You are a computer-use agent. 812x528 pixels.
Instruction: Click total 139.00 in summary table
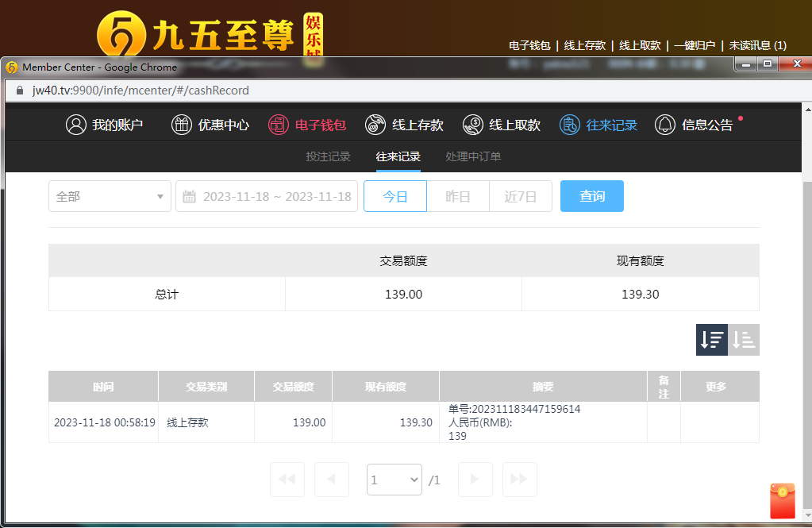(403, 295)
